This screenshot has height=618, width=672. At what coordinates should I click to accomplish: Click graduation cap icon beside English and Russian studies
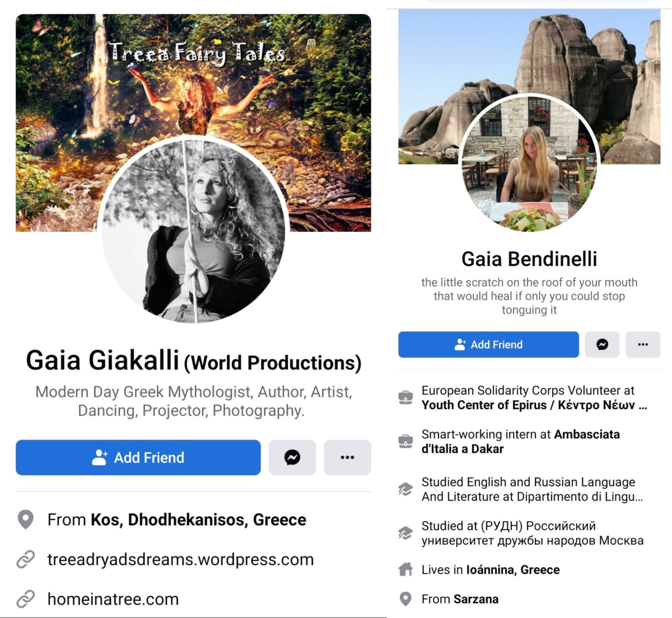pyautogui.click(x=405, y=489)
